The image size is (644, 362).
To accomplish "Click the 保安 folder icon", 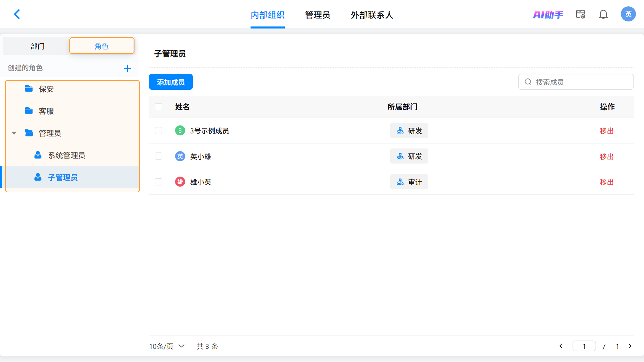I will 29,89.
